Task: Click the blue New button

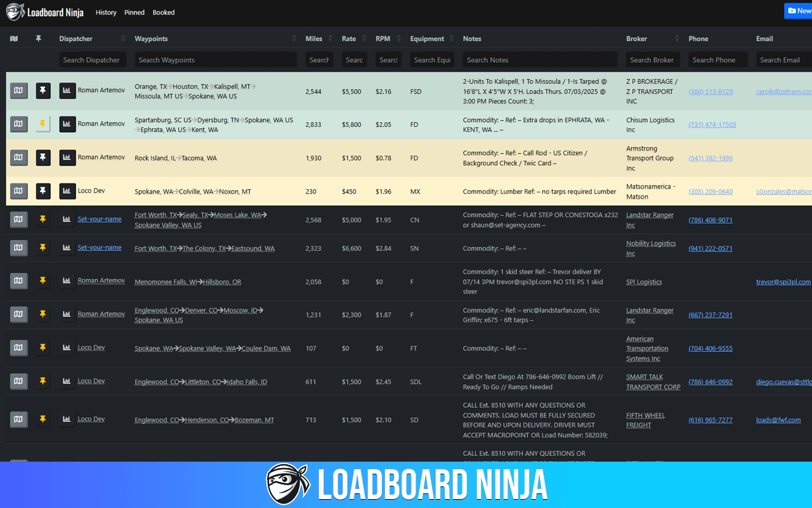Action: tap(799, 11)
